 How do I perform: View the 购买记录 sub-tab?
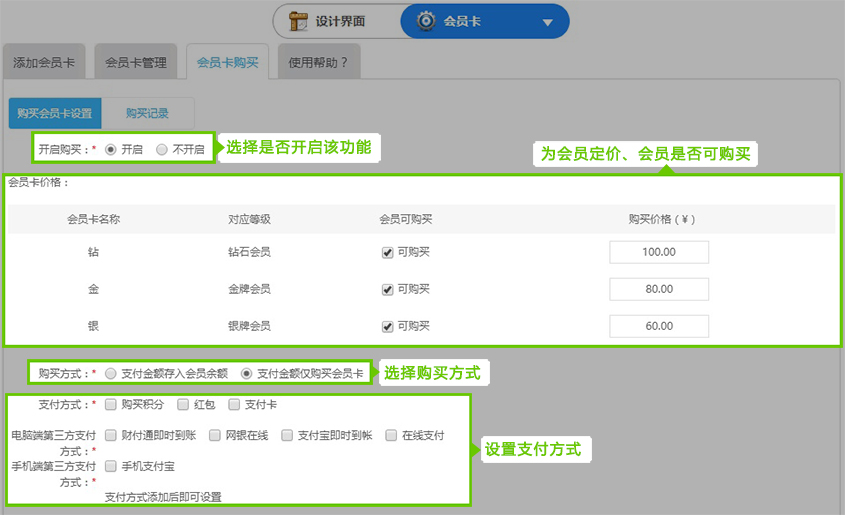coord(147,114)
